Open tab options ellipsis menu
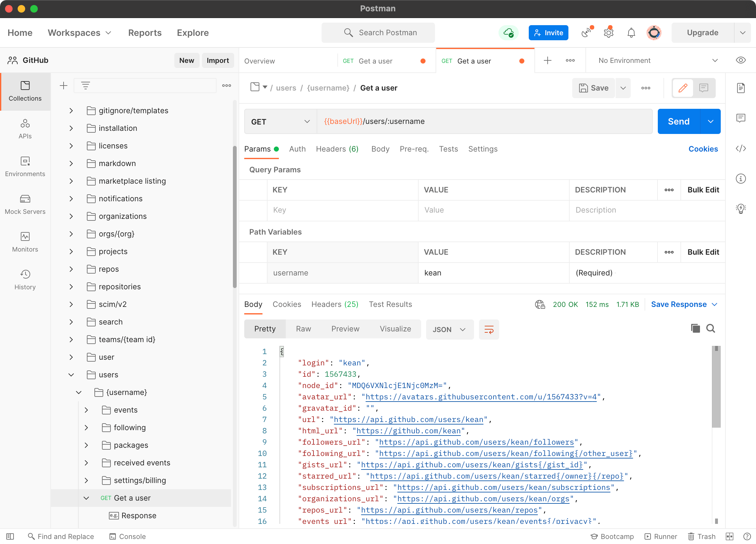Viewport: 756px width, 544px height. click(570, 60)
